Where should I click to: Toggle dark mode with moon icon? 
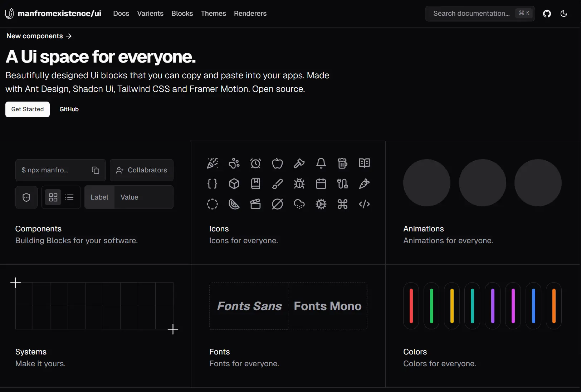pyautogui.click(x=564, y=14)
